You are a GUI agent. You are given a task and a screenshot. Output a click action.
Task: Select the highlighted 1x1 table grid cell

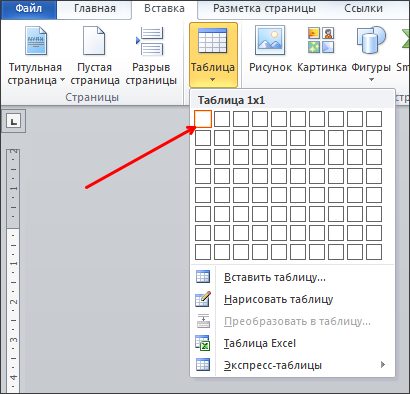(203, 119)
